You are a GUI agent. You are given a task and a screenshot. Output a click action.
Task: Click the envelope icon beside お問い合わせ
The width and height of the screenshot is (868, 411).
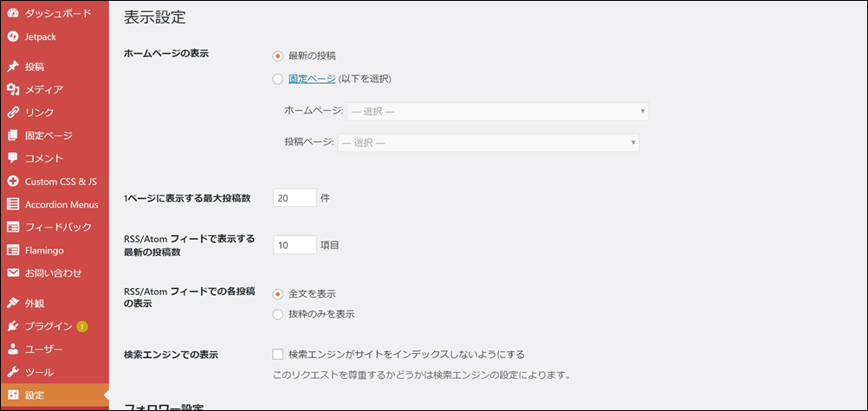(13, 273)
